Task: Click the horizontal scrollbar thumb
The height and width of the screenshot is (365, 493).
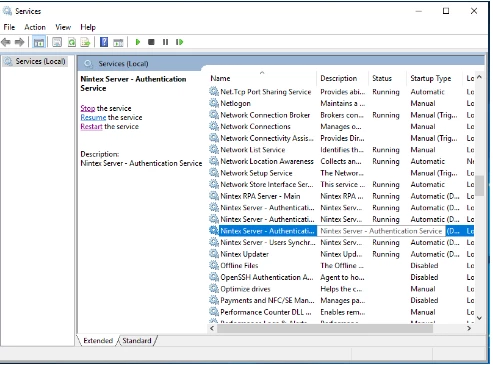Action: tap(325, 328)
